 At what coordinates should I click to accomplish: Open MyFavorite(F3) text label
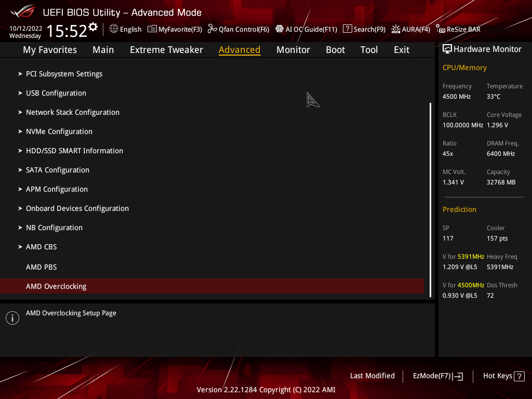(x=180, y=29)
